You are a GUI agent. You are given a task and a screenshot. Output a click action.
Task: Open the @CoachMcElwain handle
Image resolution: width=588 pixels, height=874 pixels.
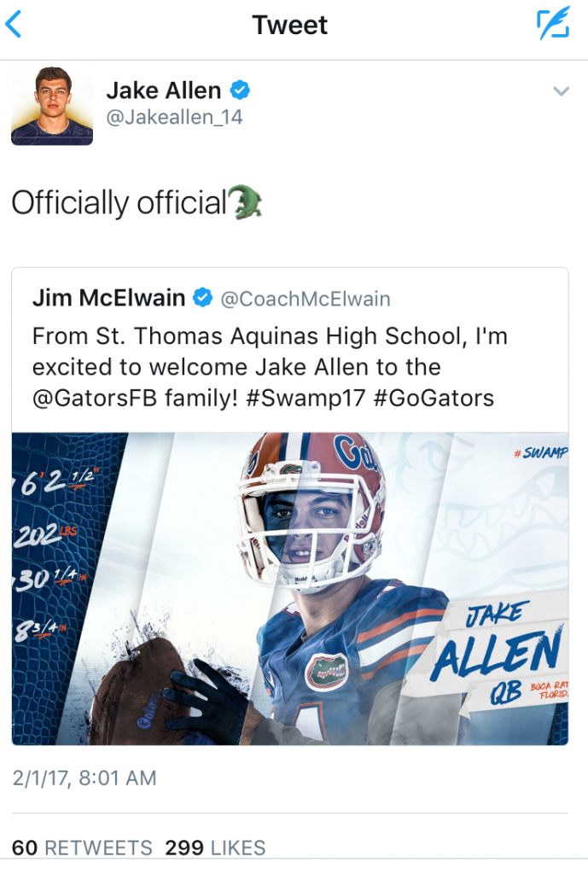(306, 299)
